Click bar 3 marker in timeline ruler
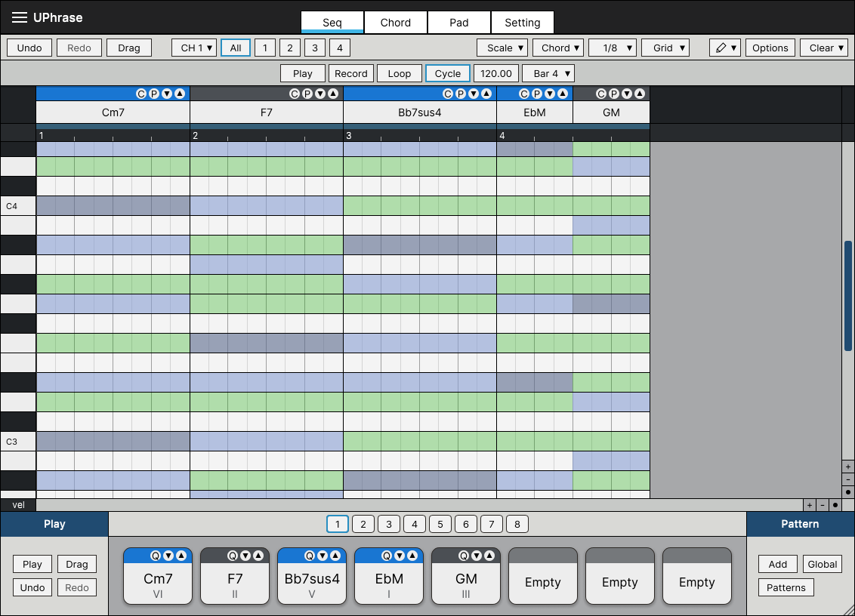The height and width of the screenshot is (616, 855). click(349, 135)
